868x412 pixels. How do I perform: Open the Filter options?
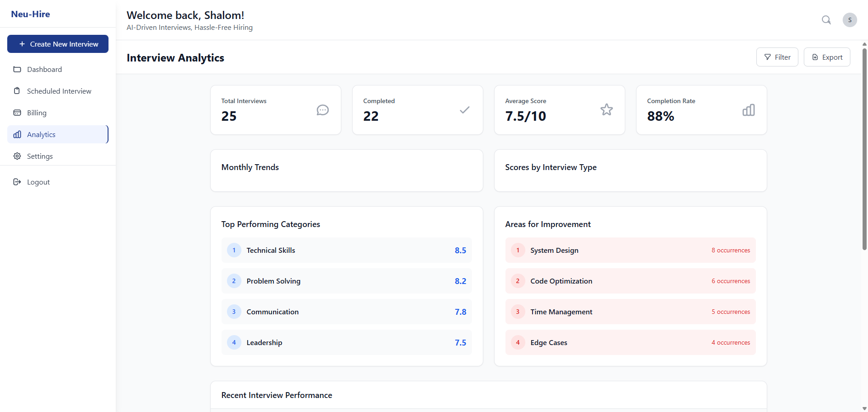(x=777, y=57)
